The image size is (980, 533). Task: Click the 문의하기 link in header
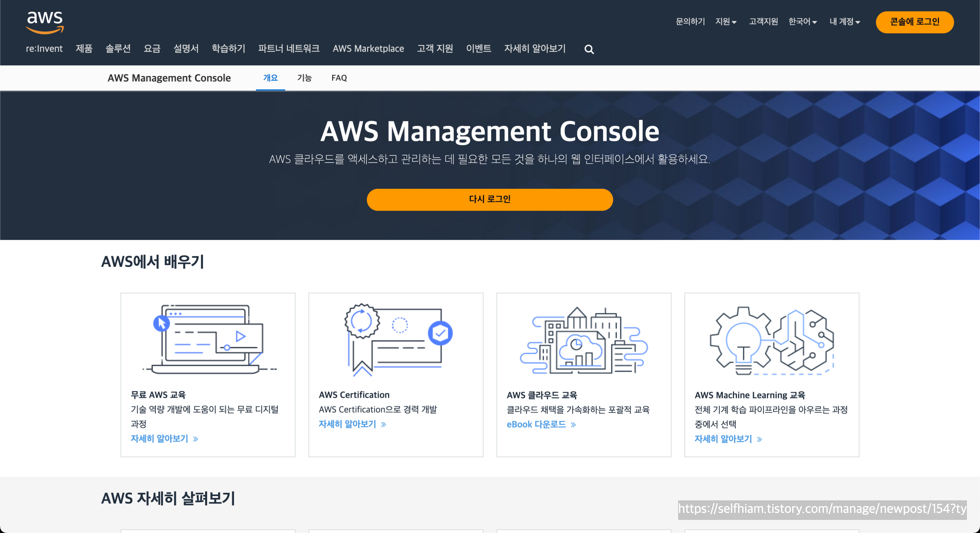click(690, 22)
